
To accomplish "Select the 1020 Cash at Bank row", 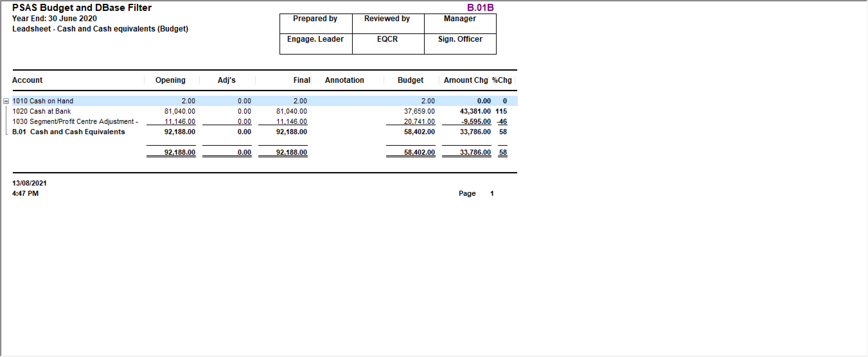I will click(x=41, y=111).
